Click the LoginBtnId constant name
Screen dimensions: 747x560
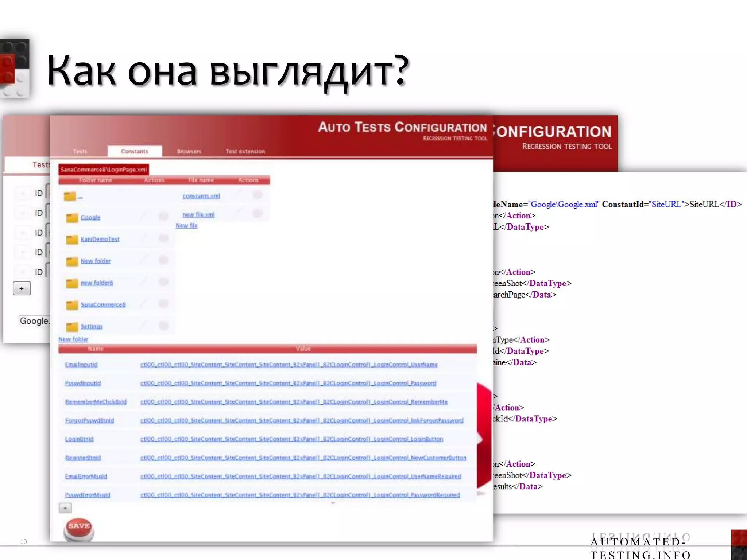[x=79, y=439]
